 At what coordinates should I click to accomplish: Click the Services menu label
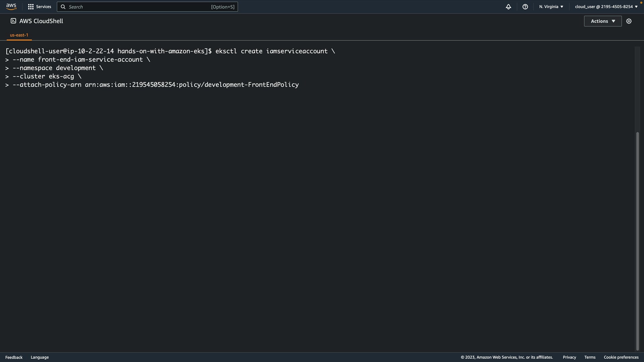44,7
